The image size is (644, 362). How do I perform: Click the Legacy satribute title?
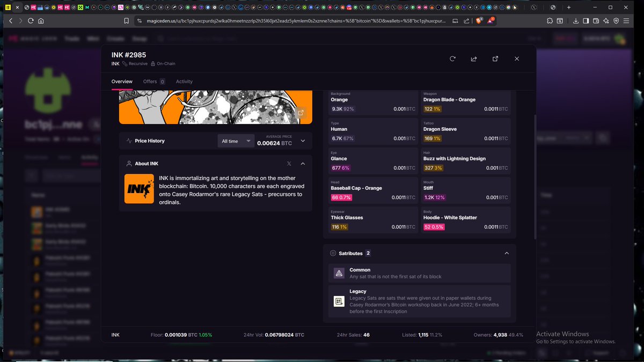[358, 291]
